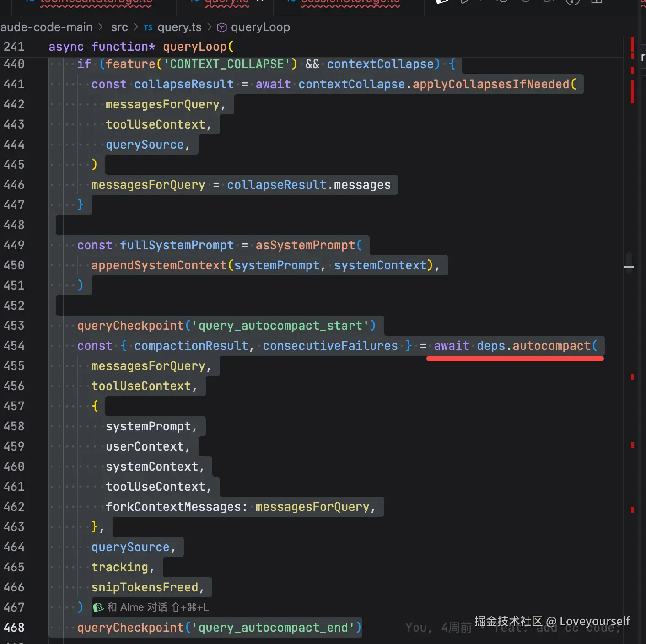Click systemPrompt on line 458
This screenshot has height=644, width=646.
[148, 426]
